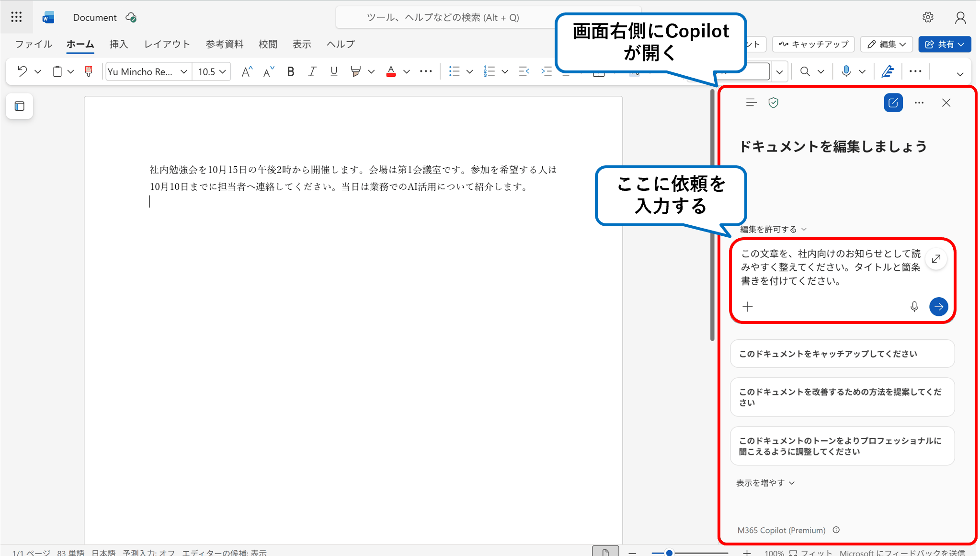Toggle underline formatting
The width and height of the screenshot is (980, 556).
pyautogui.click(x=334, y=71)
